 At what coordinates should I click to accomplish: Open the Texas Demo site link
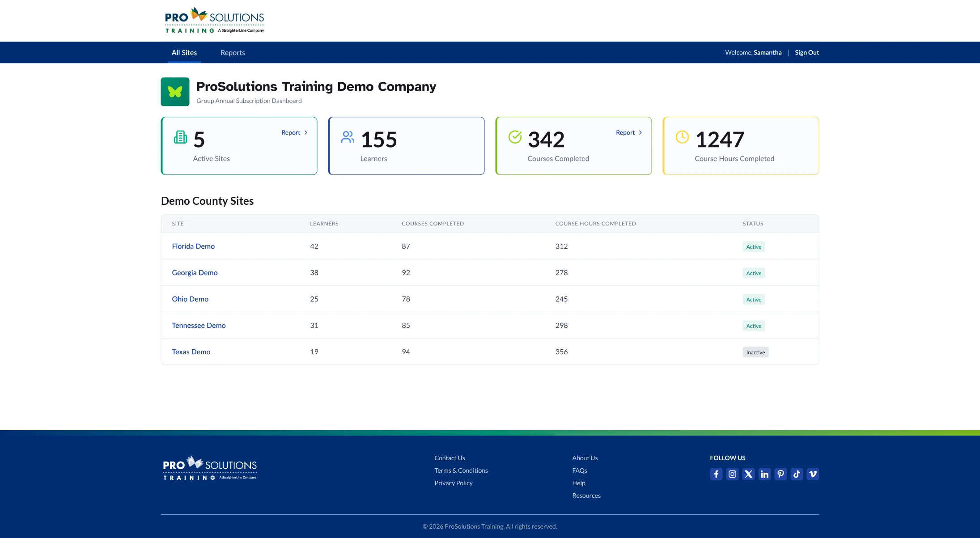coord(191,352)
